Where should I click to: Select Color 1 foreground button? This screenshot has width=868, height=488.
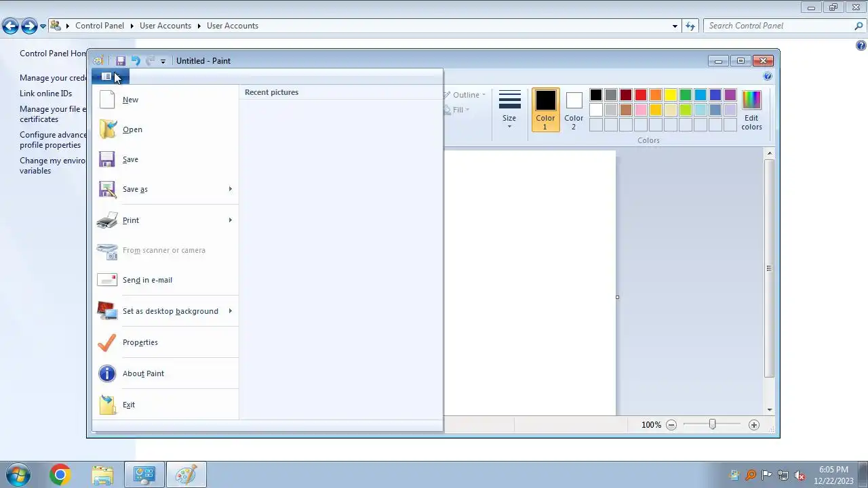tap(545, 110)
